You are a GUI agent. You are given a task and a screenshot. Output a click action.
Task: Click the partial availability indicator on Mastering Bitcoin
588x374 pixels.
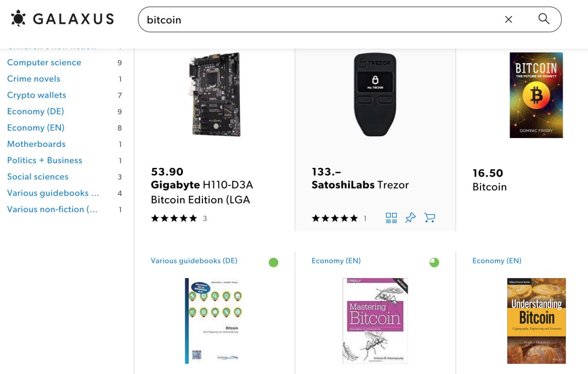434,262
